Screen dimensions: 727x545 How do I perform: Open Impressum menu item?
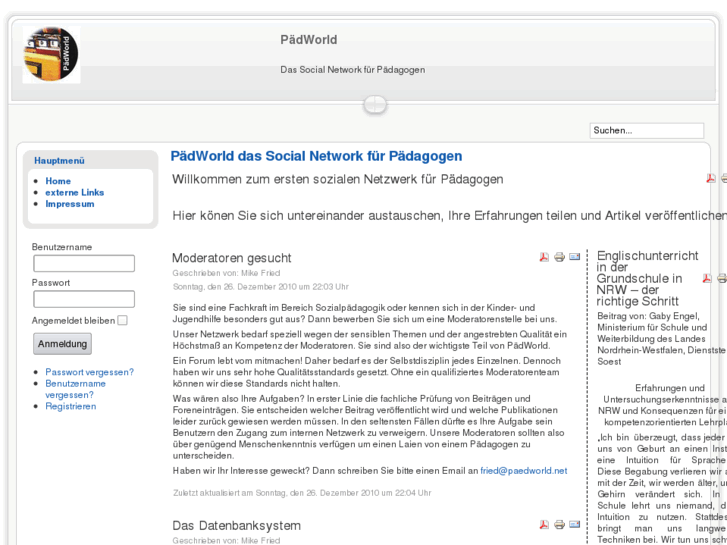70,204
